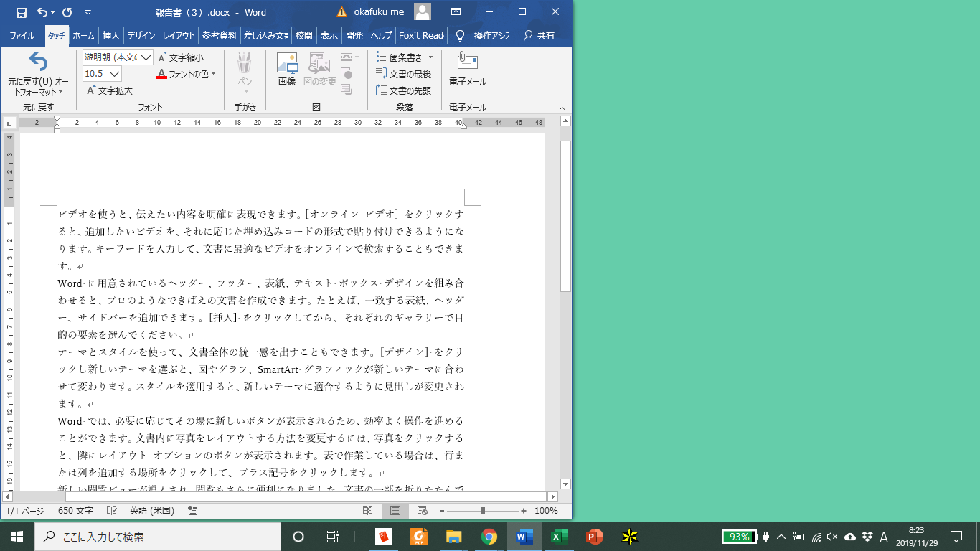Screen dimensions: 980x551
Task: Click the 100% zoom level
Action: click(546, 511)
